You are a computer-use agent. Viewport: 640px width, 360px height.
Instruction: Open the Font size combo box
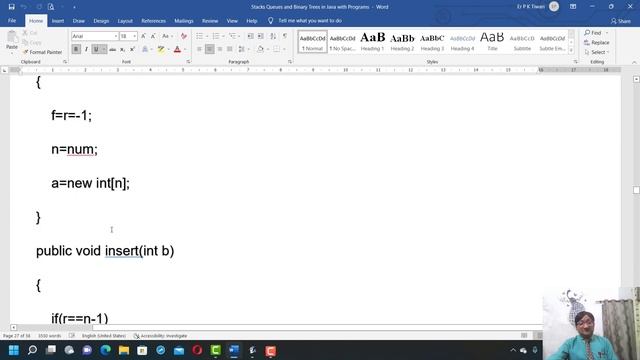point(128,36)
